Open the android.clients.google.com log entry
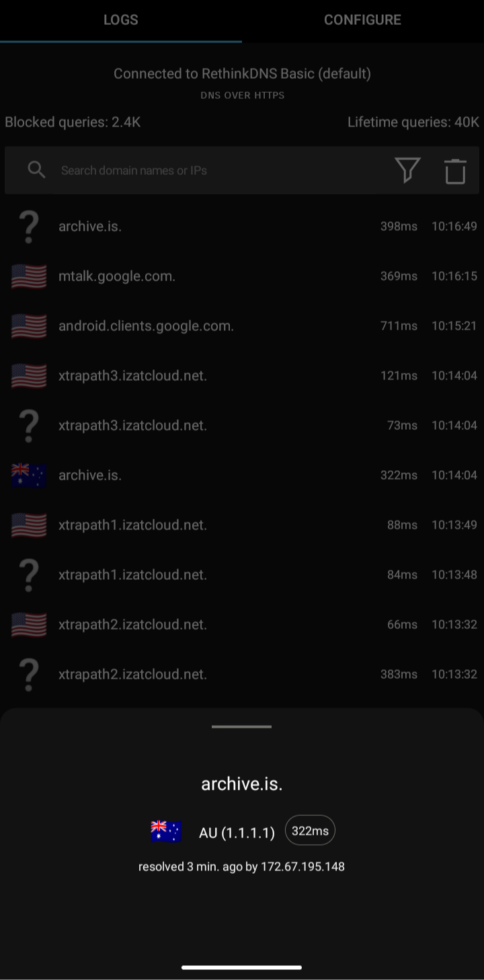The height and width of the screenshot is (980, 484). point(147,326)
